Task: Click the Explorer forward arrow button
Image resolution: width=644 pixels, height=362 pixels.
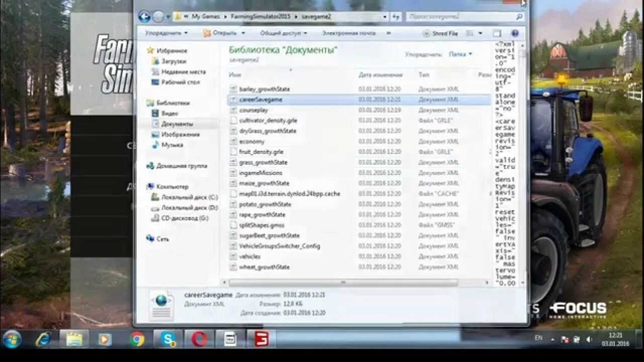Action: click(158, 17)
